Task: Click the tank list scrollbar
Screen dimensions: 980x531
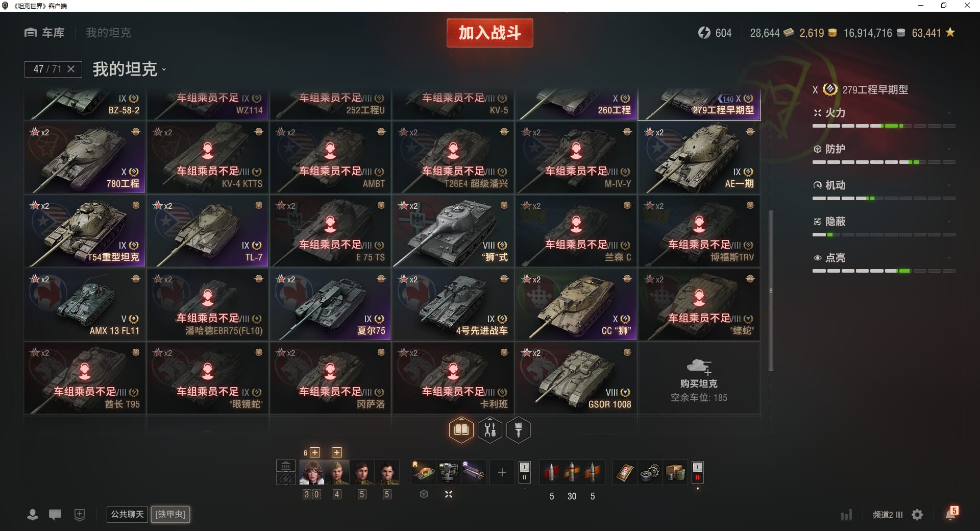Action: [x=771, y=290]
